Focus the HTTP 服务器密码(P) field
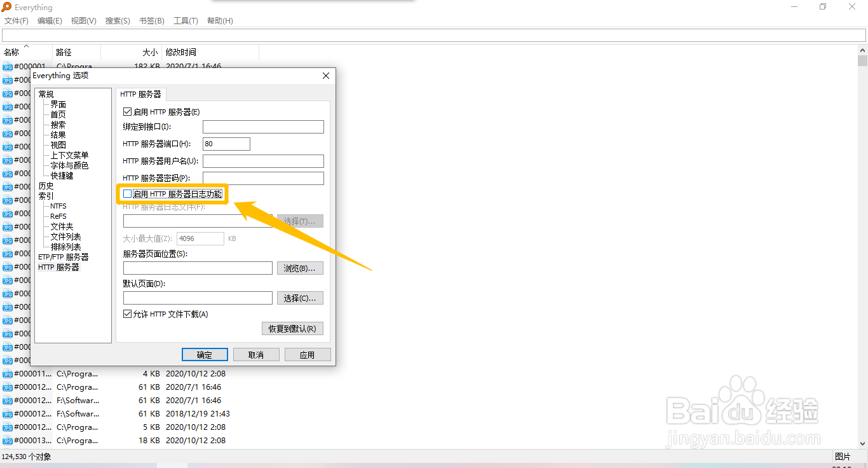This screenshot has width=868, height=468. tap(263, 178)
